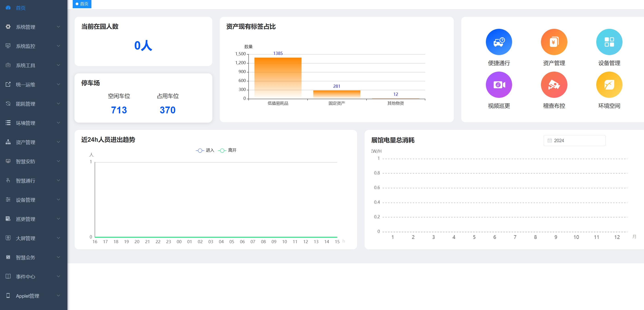Toggle the 进入 series in legend
Image resolution: width=644 pixels, height=310 pixels.
click(x=205, y=150)
